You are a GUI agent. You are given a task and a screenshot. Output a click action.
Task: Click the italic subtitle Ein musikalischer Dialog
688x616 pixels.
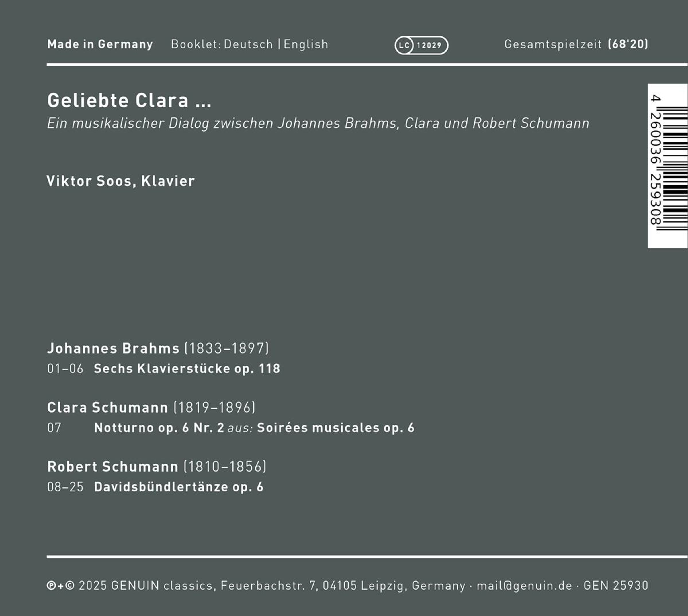click(x=318, y=123)
